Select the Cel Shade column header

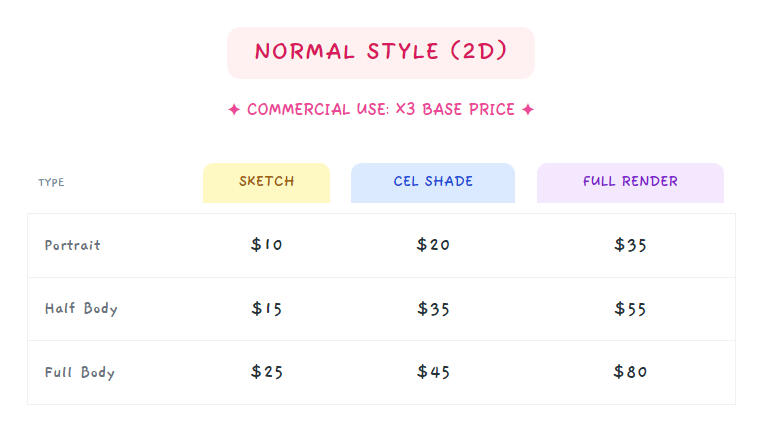(x=433, y=182)
